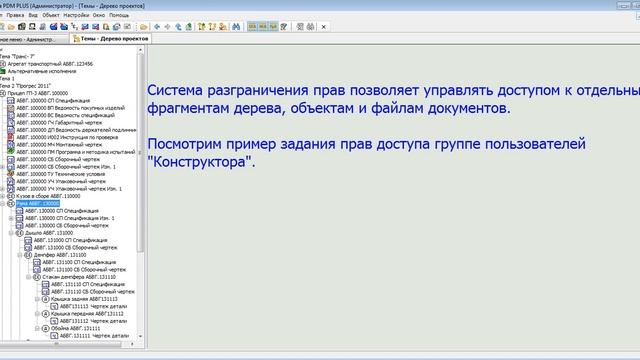Select АБВГ.100000 МЧ Монтажный чертеж
Image resolution: width=640 pixels, height=360 pixels.
pos(59,145)
